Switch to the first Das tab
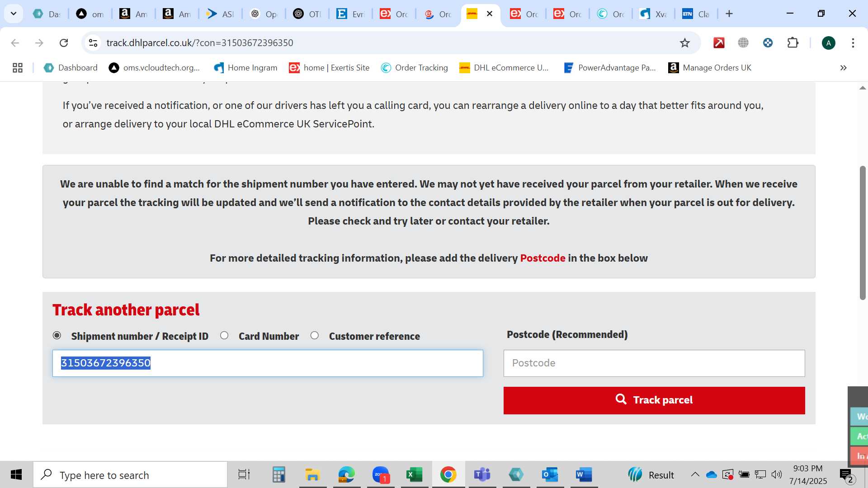The width and height of the screenshot is (868, 488). coord(47,14)
